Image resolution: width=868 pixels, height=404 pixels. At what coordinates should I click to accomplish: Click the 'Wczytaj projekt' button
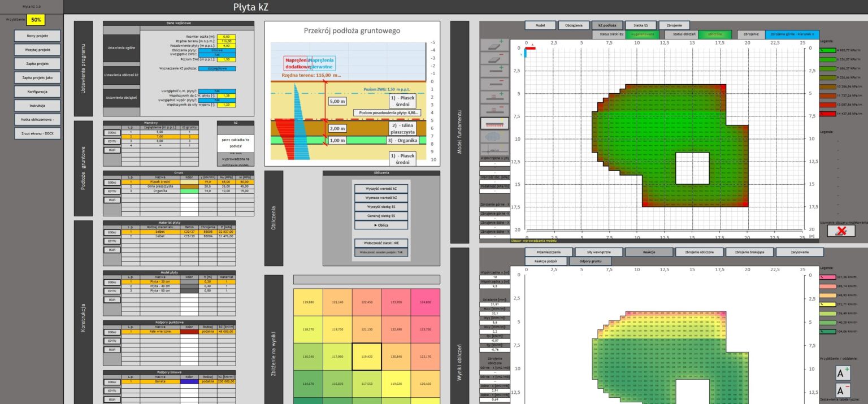[37, 50]
